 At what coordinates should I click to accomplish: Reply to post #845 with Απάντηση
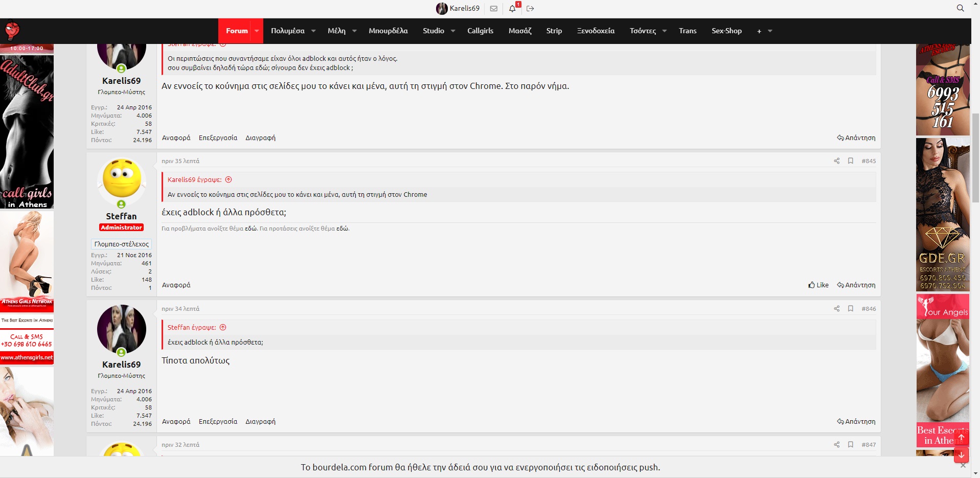(856, 285)
